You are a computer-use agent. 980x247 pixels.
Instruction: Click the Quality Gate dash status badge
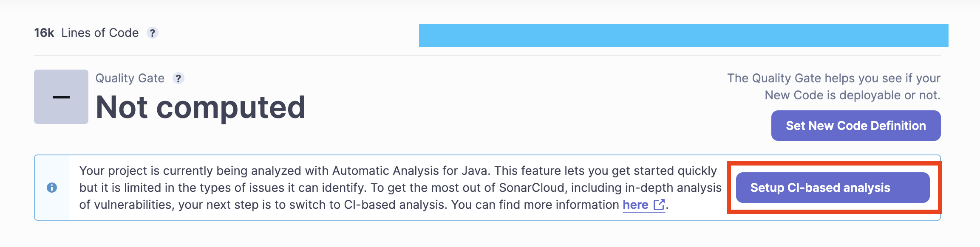61,97
